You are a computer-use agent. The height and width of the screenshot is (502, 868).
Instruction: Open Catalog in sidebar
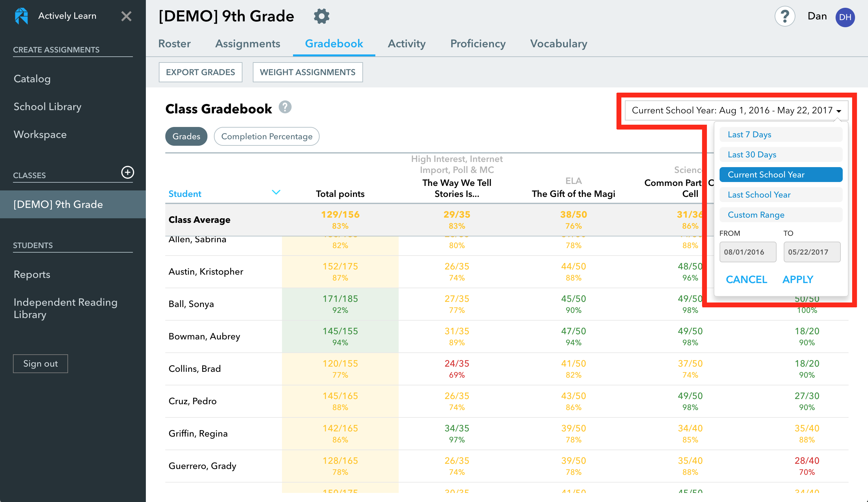point(32,79)
